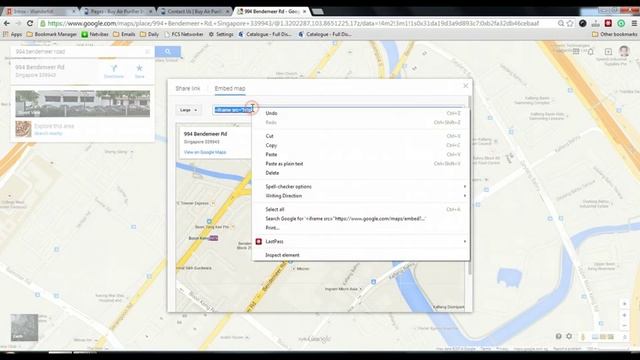Screen dimensions: 640x360
Task: Click the black circular extension icon
Action: point(582,23)
